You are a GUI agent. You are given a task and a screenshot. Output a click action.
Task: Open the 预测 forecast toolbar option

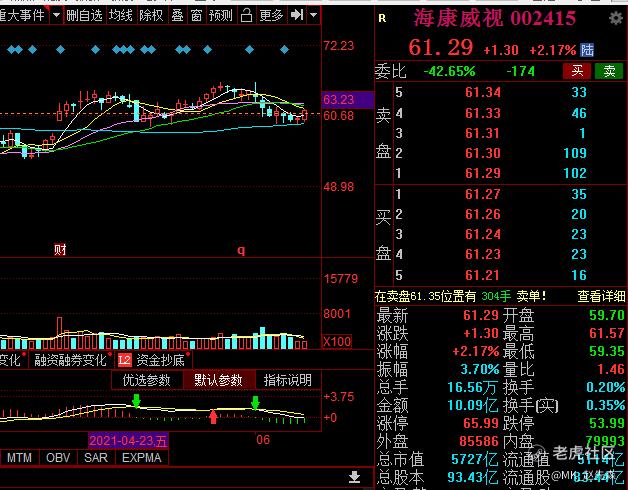[x=221, y=16]
